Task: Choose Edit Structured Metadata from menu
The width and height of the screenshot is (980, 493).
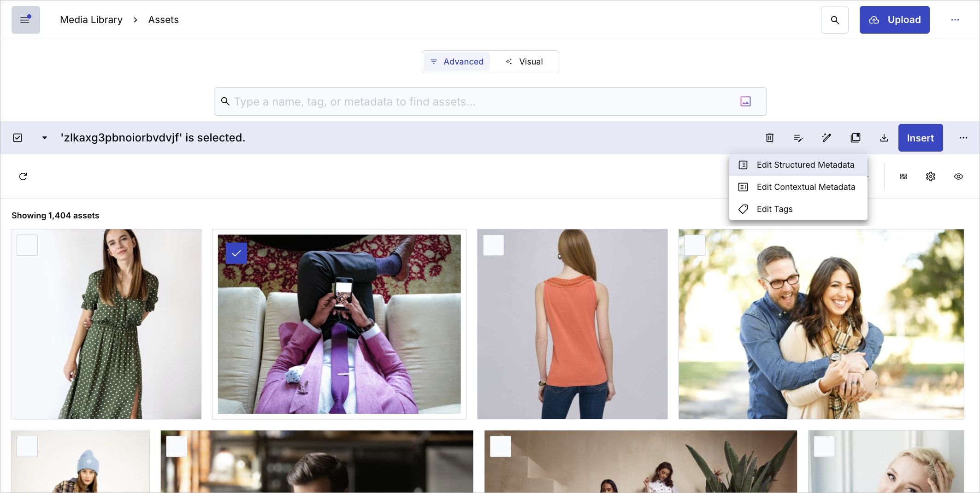Action: (805, 165)
